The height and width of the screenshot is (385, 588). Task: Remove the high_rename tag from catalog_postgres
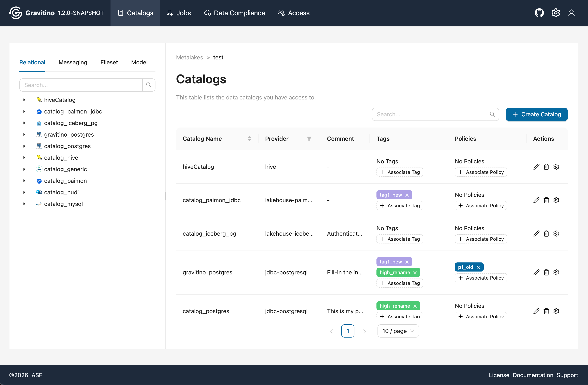tap(415, 306)
